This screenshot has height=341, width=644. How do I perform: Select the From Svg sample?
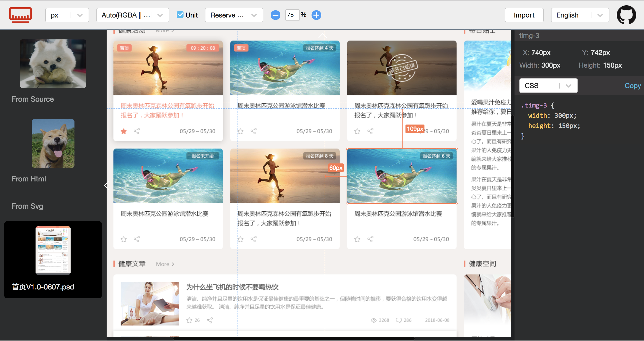coord(28,206)
